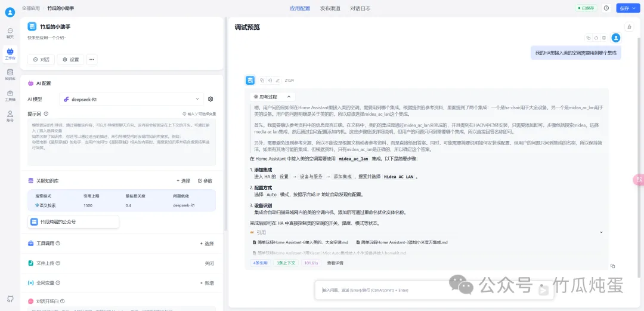644x311 pixels.
Task: Click the assistant avatar beside 21:34
Action: tap(250, 80)
